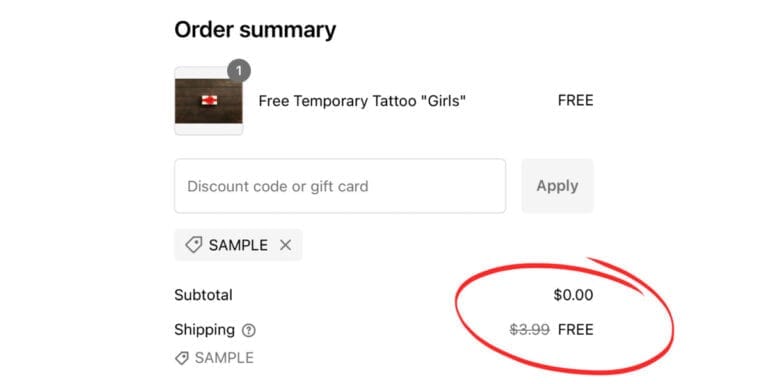The width and height of the screenshot is (768, 384).
Task: Focus the Discount code or gift card field
Action: point(340,186)
